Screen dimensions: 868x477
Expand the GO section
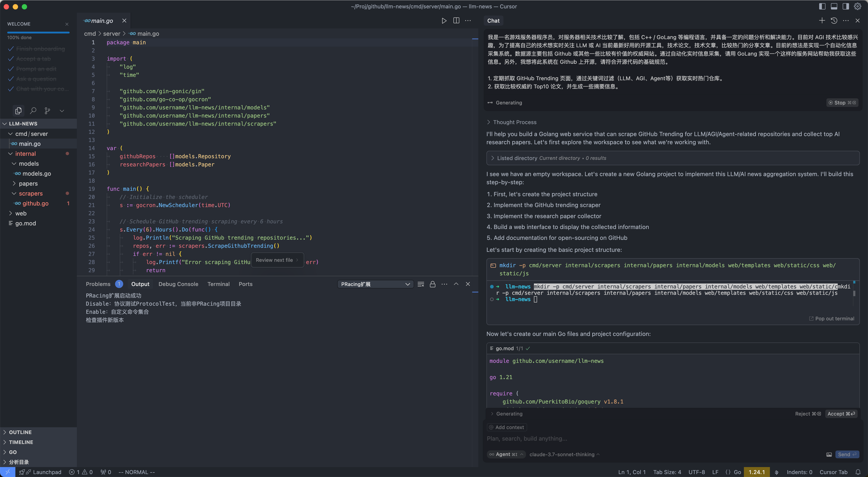tap(38, 452)
